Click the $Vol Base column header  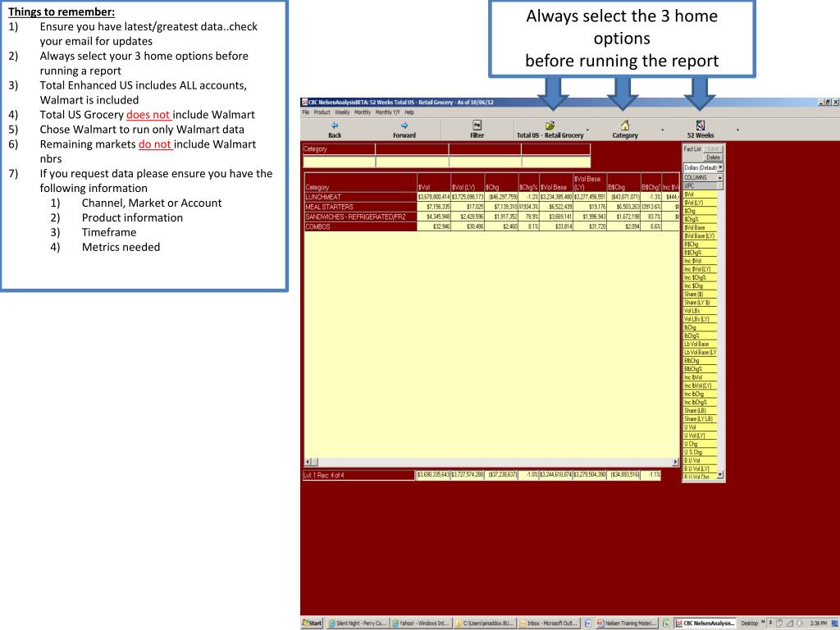555,182
